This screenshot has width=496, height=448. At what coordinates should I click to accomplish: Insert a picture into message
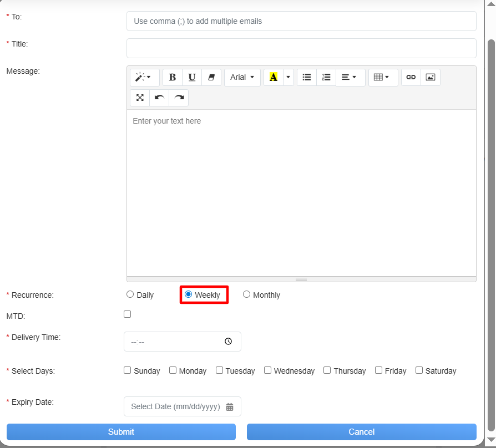coord(431,78)
